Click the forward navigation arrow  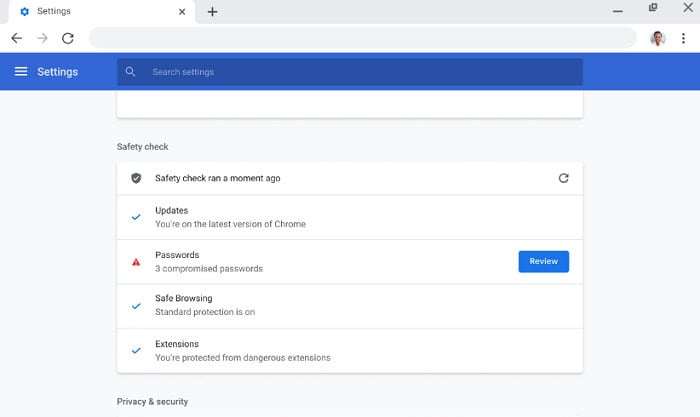[x=42, y=38]
